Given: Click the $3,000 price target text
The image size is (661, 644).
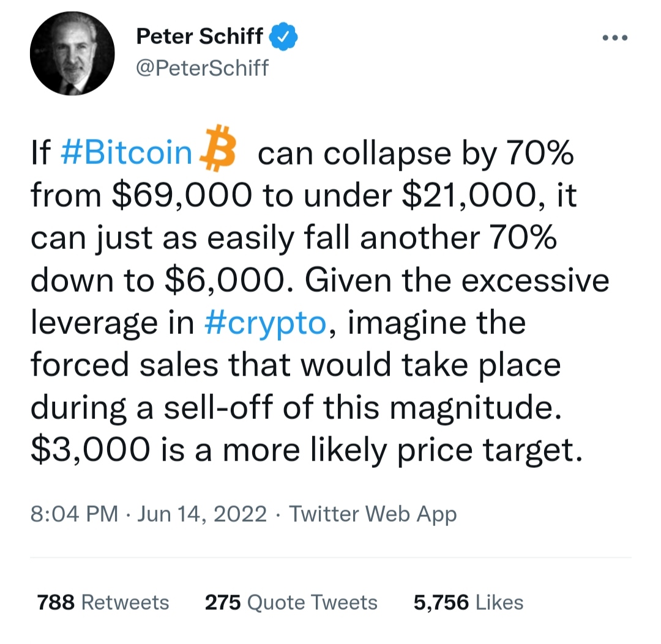Looking at the screenshot, I should [84, 450].
